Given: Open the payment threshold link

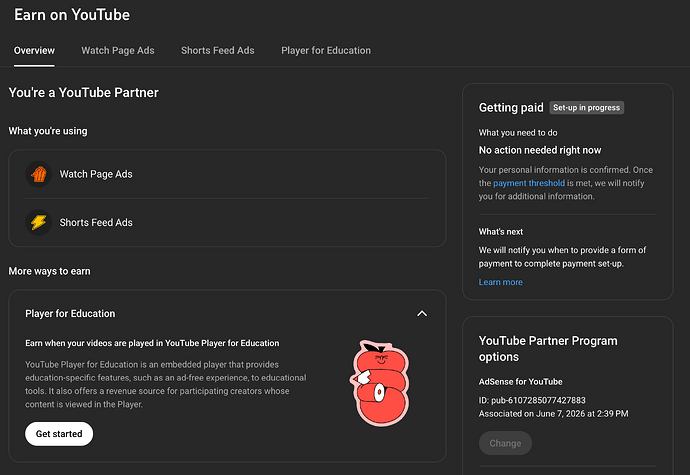Looking at the screenshot, I should point(529,183).
